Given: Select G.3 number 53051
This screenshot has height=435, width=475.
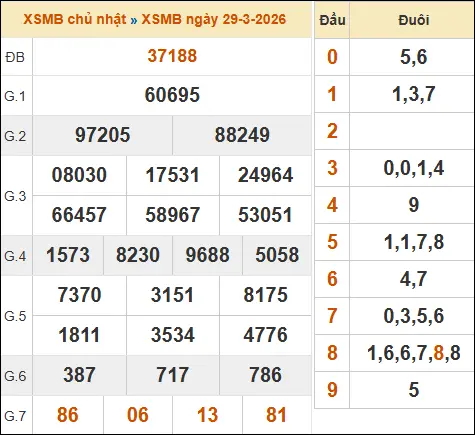Looking at the screenshot, I should coord(265,215).
